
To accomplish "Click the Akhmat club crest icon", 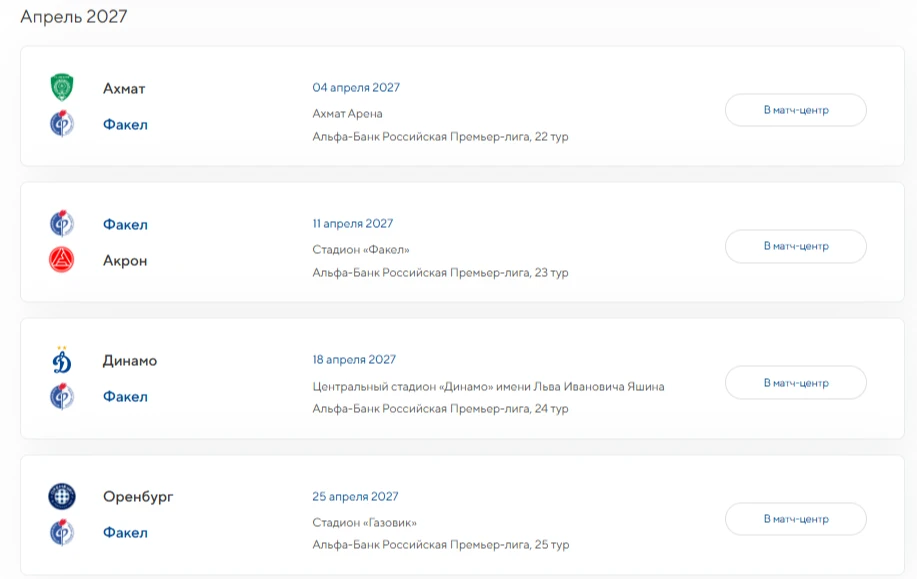I will tap(61, 88).
